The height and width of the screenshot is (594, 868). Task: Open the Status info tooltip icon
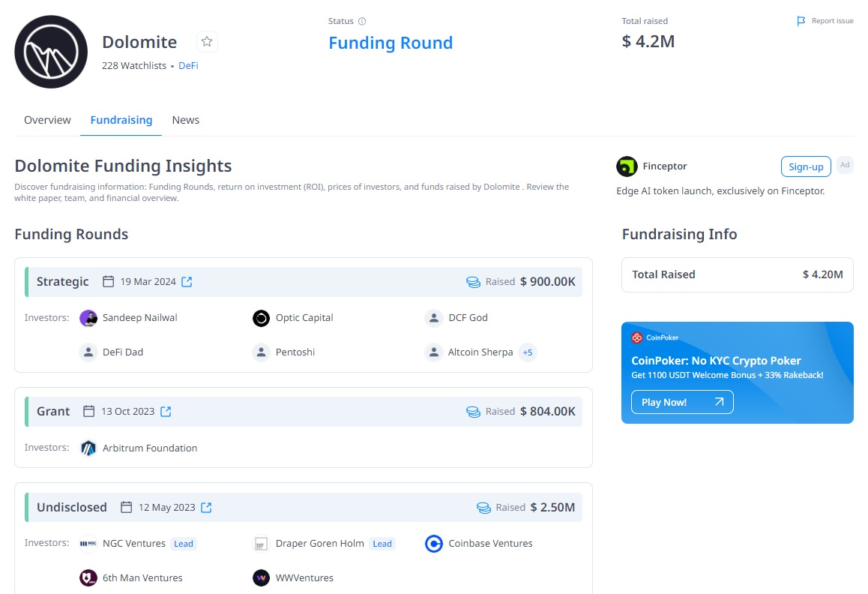pyautogui.click(x=362, y=21)
